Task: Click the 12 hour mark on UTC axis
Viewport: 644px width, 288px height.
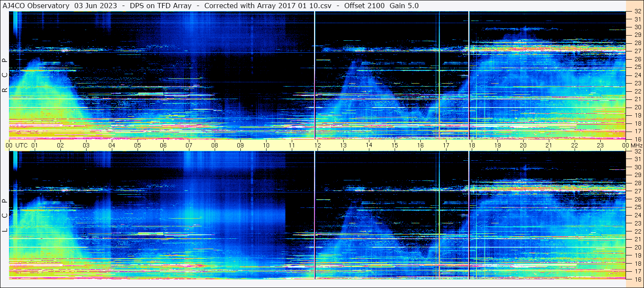Action: tap(318, 145)
